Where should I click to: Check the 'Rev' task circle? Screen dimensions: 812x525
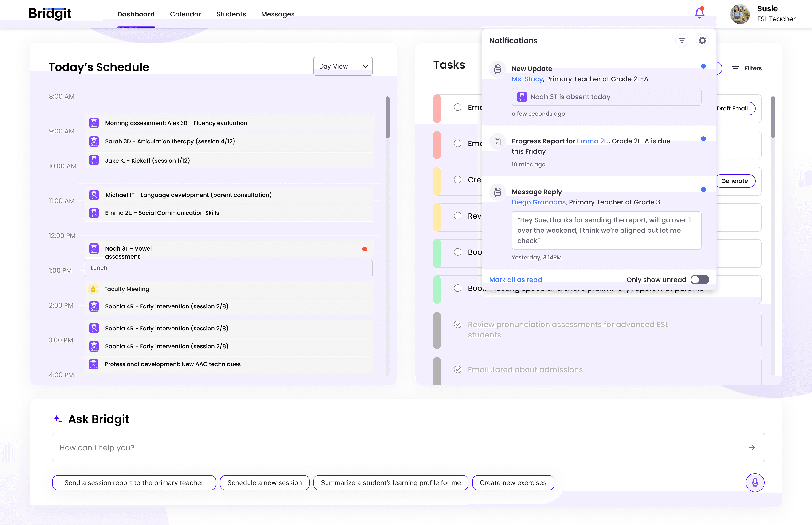click(x=457, y=216)
